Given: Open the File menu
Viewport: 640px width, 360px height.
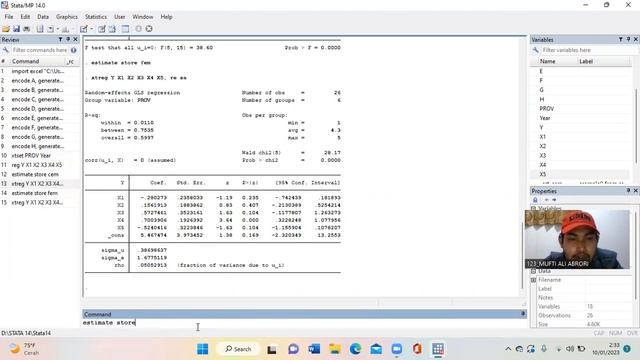Looking at the screenshot, I should pos(9,17).
